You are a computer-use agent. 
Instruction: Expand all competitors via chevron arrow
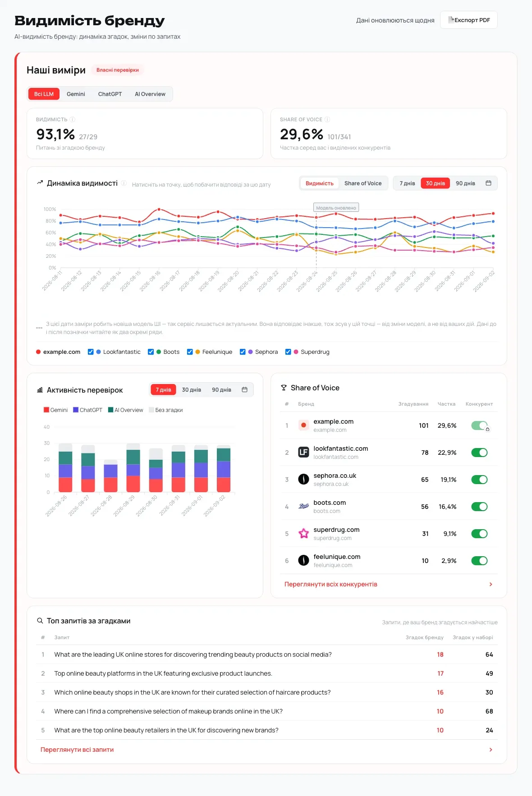click(x=491, y=584)
